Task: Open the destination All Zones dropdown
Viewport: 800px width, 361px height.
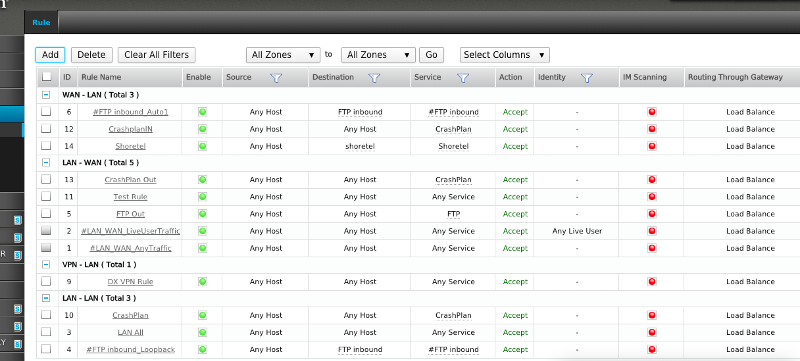Action: tap(378, 55)
